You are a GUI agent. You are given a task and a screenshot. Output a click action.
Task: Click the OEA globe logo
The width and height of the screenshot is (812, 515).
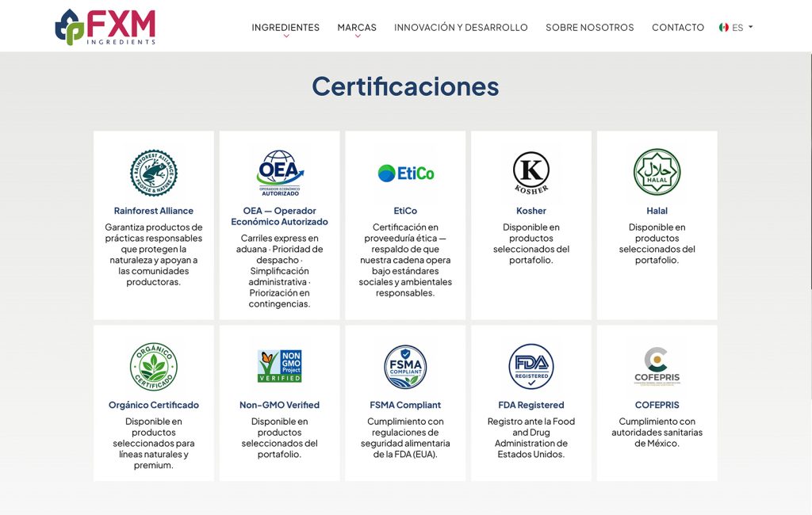point(280,173)
